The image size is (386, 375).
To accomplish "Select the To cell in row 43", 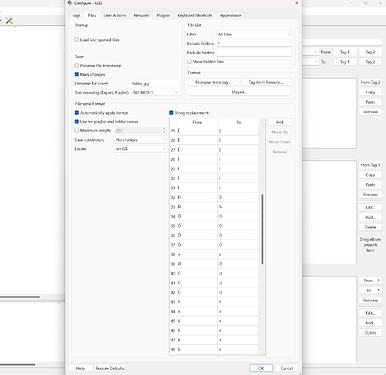I will tap(238, 302).
